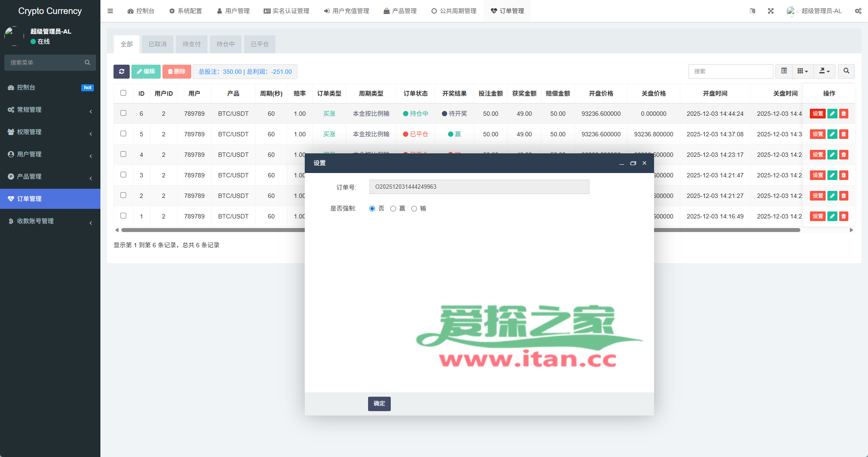Click the refresh orders icon

point(121,71)
